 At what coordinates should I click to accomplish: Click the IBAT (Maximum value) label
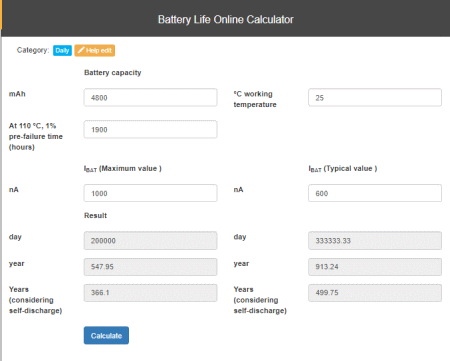(x=123, y=169)
